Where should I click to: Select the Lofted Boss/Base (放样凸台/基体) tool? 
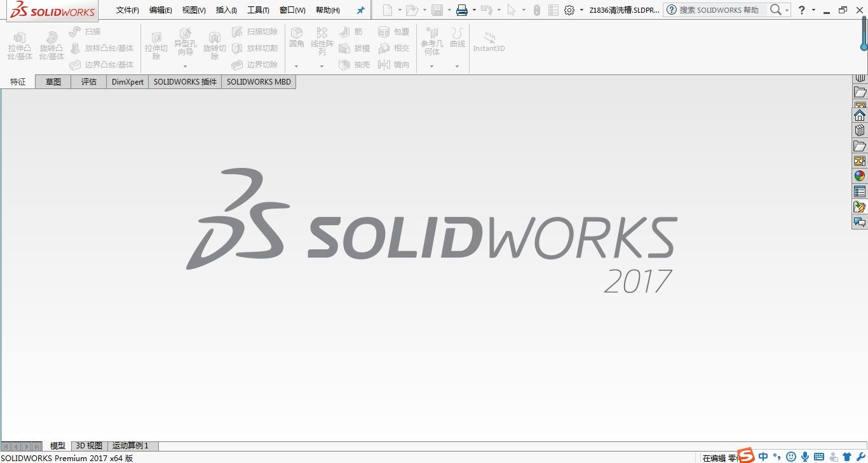(x=102, y=48)
